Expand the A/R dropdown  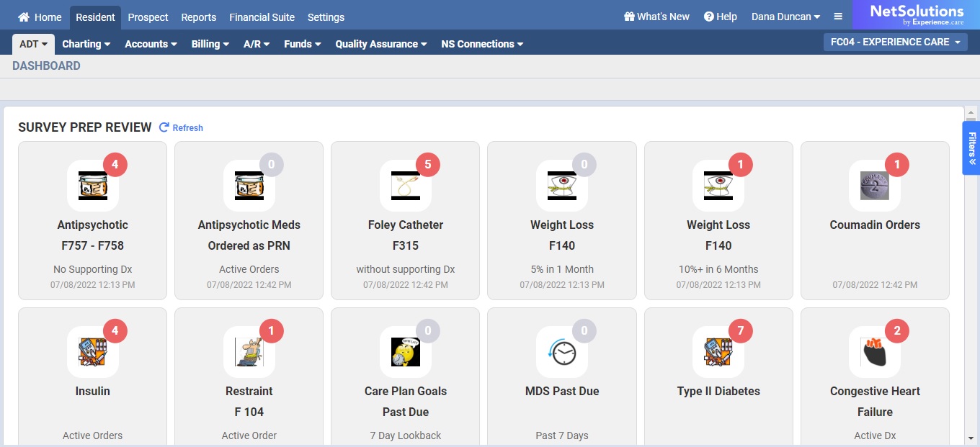[x=257, y=44]
